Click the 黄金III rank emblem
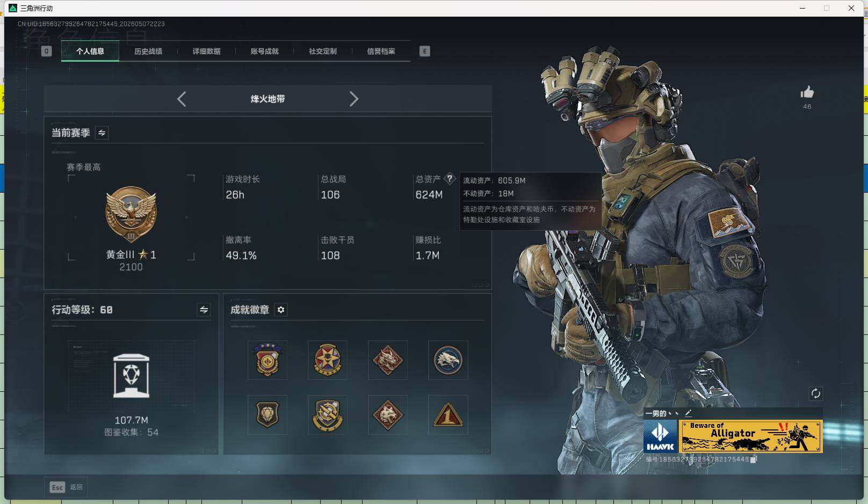 [131, 215]
